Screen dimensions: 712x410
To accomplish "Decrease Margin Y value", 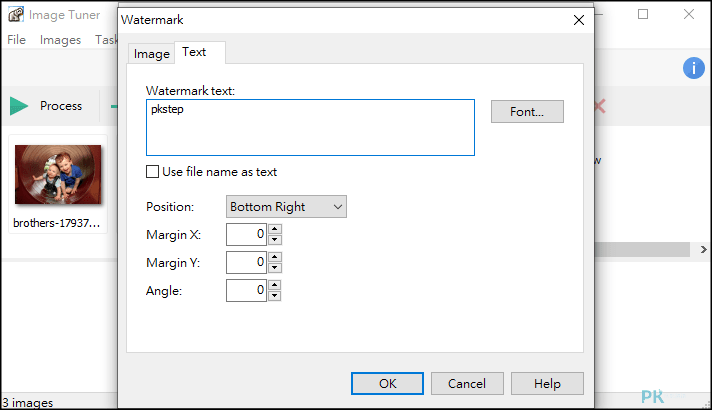I will coord(275,268).
